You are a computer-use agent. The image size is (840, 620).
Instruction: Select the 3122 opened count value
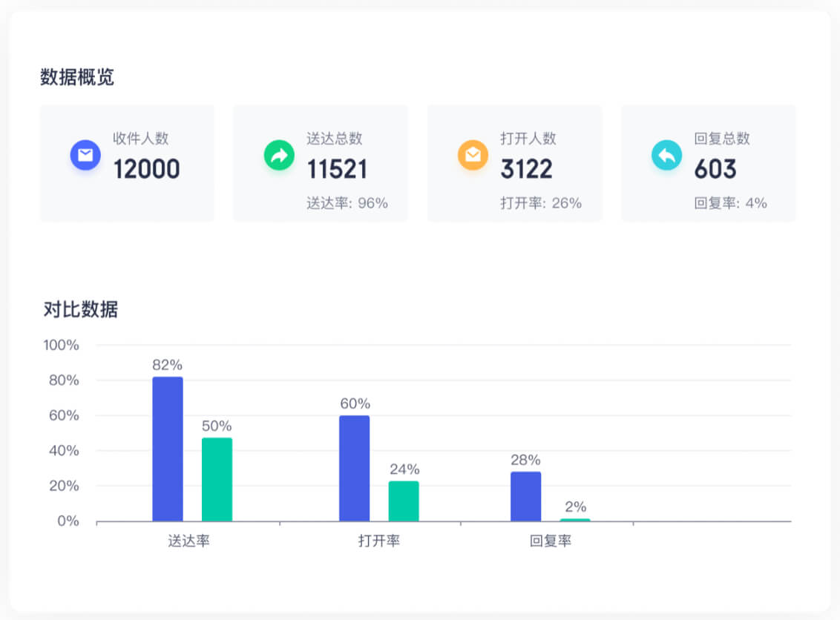pos(526,169)
